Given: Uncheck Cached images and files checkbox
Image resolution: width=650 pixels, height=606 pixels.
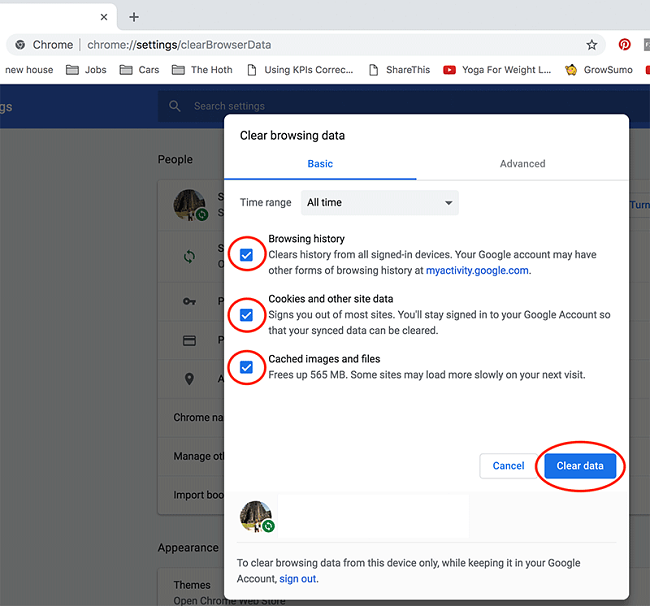Looking at the screenshot, I should [x=246, y=367].
